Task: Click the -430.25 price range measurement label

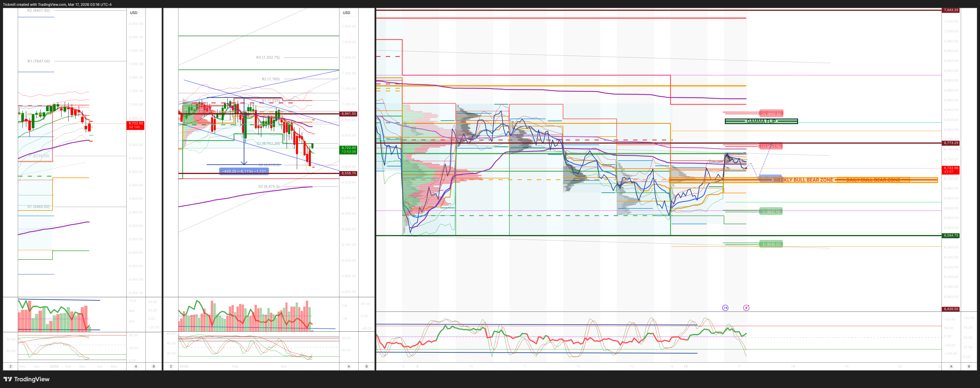Action: click(244, 171)
